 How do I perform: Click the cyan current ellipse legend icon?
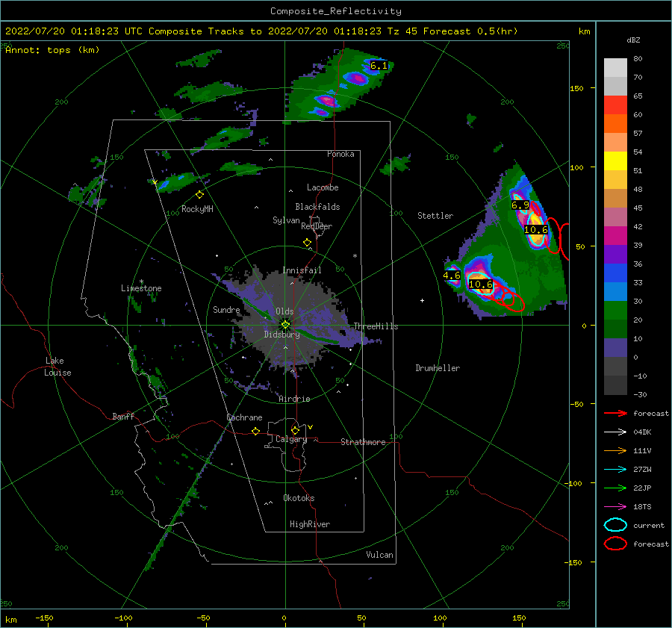[615, 525]
